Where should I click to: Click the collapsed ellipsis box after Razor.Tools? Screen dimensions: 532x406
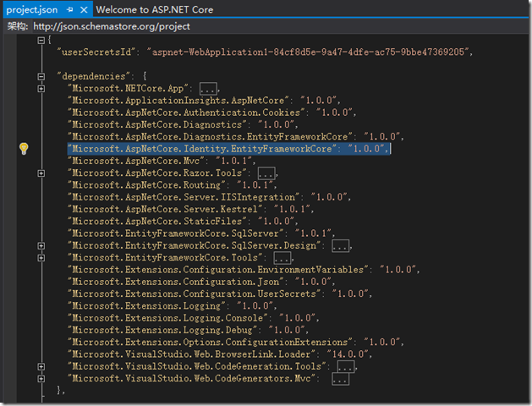pos(266,173)
